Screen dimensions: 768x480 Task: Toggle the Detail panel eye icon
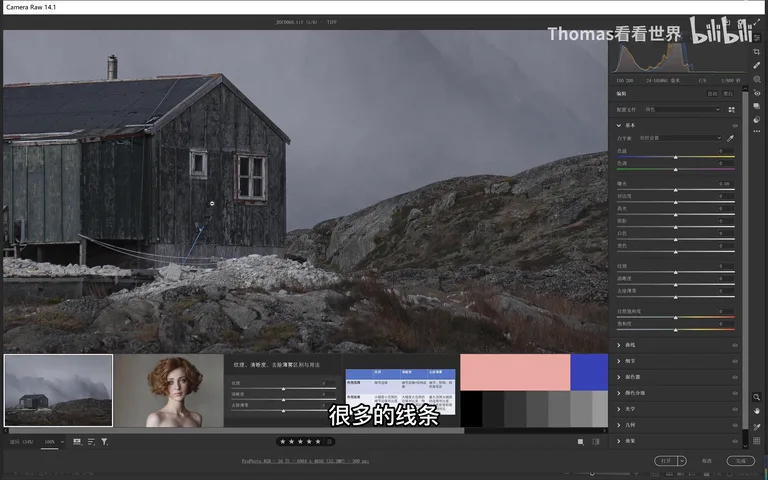coord(735,361)
